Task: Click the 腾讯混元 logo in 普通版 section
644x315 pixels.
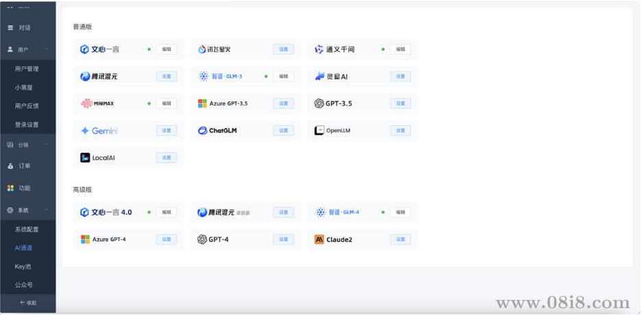Action: click(85, 77)
